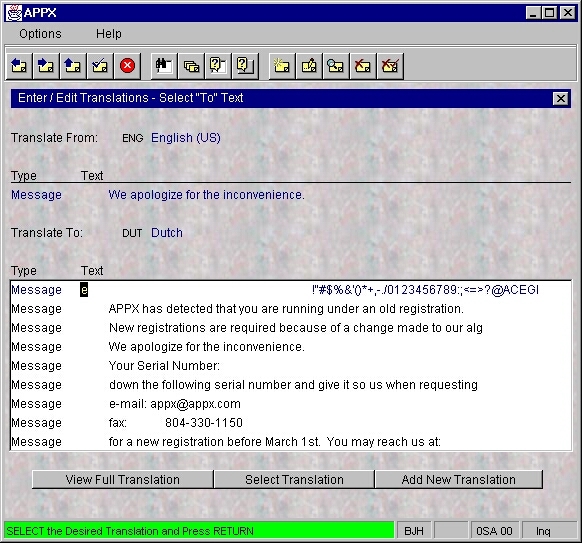This screenshot has height=543, width=582.
Task: Click the left blue arrow folder icon
Action: coord(19,66)
